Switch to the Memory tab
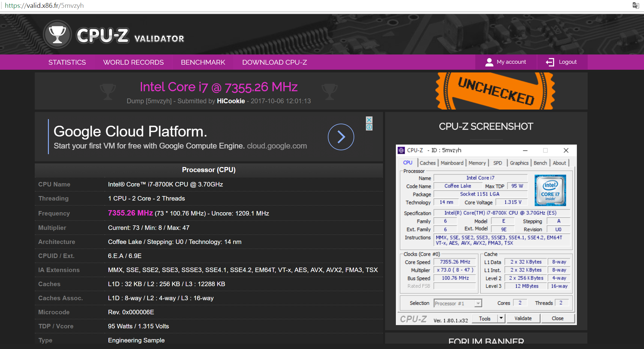644x349 pixels. coord(477,163)
